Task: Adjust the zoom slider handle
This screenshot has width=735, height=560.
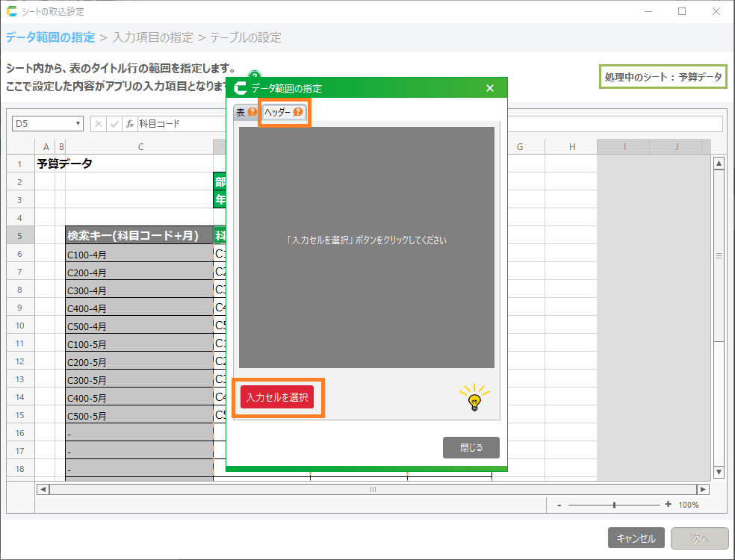Action: click(614, 505)
